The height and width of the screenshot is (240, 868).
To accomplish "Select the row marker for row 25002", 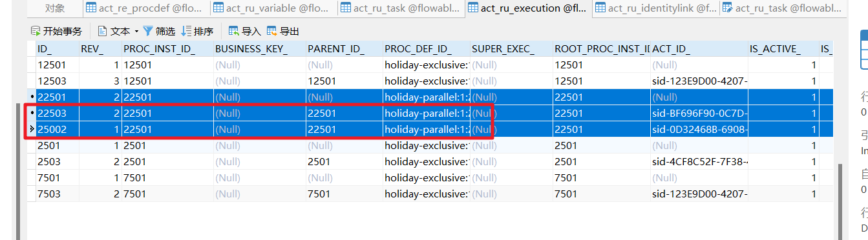I will coord(32,129).
